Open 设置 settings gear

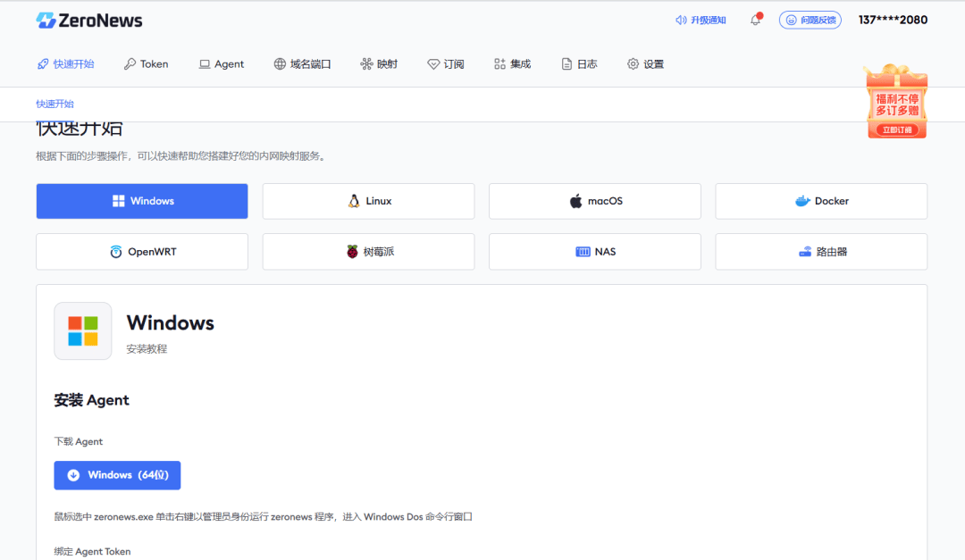click(646, 64)
